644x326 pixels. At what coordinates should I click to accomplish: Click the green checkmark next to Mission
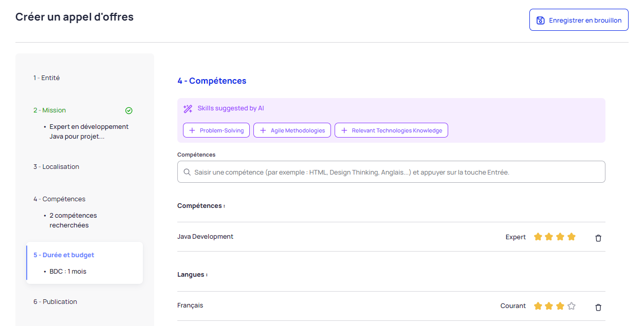coord(129,110)
